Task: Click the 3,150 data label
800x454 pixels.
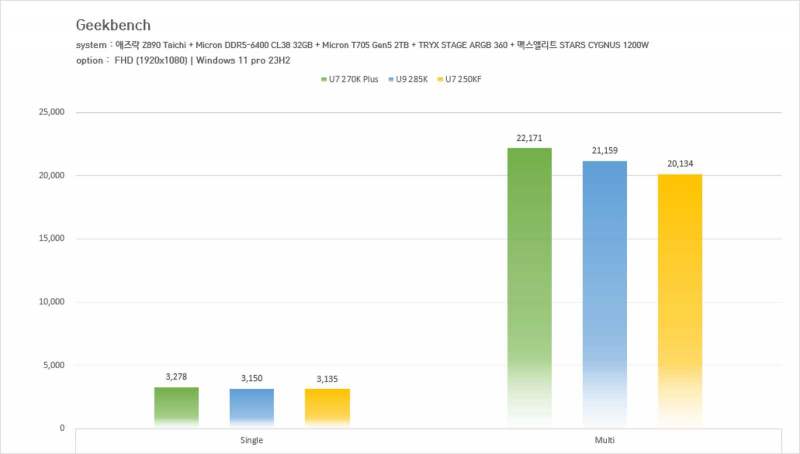Action: [252, 379]
